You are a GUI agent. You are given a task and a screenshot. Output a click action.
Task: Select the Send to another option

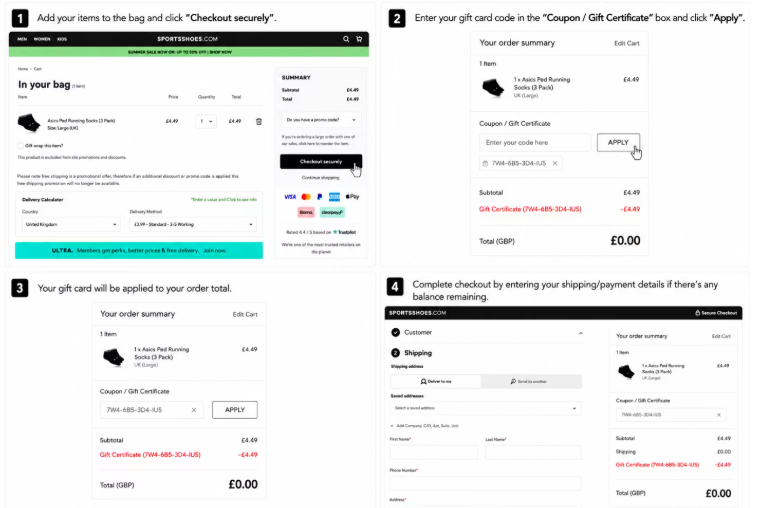pos(531,382)
